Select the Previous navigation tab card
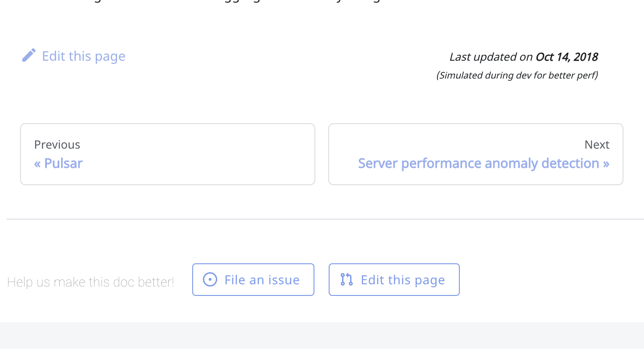This screenshot has width=644, height=349. 168,154
